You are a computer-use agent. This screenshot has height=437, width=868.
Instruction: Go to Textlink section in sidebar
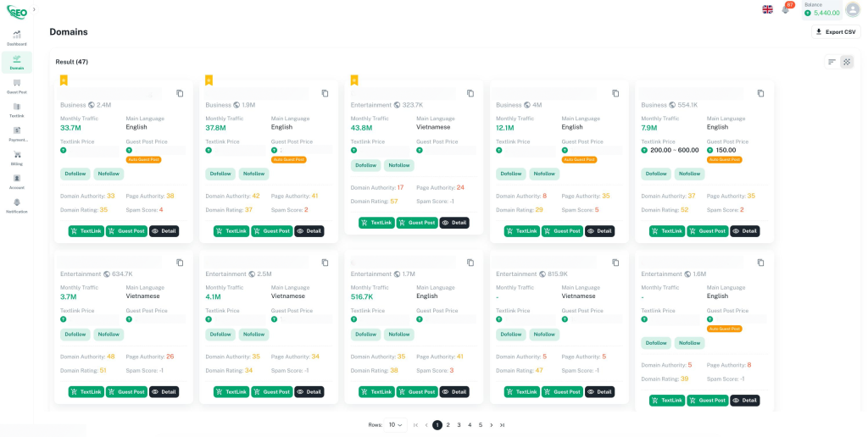17,109
